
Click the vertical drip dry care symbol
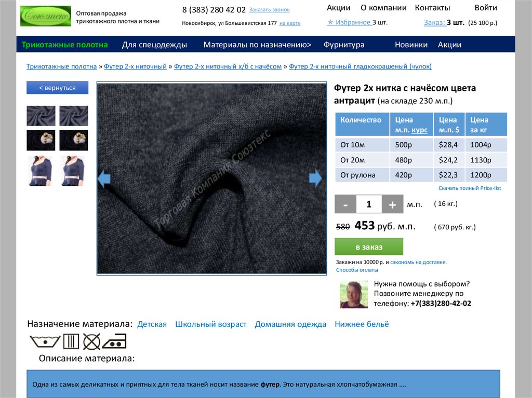pos(70,341)
